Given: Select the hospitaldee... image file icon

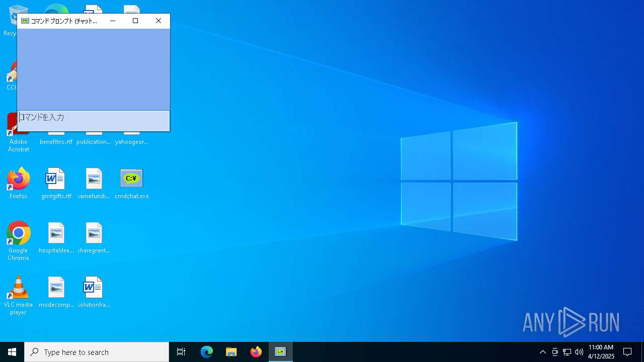Looking at the screenshot, I should coord(56,238).
